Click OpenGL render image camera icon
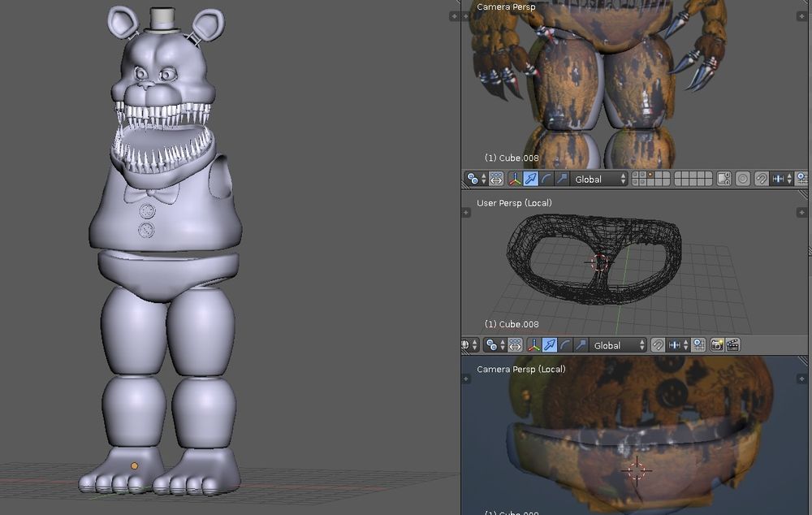This screenshot has height=515, width=812. (717, 344)
